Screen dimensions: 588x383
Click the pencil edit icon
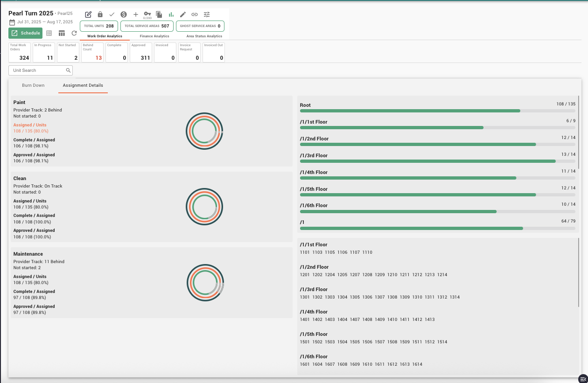[182, 14]
